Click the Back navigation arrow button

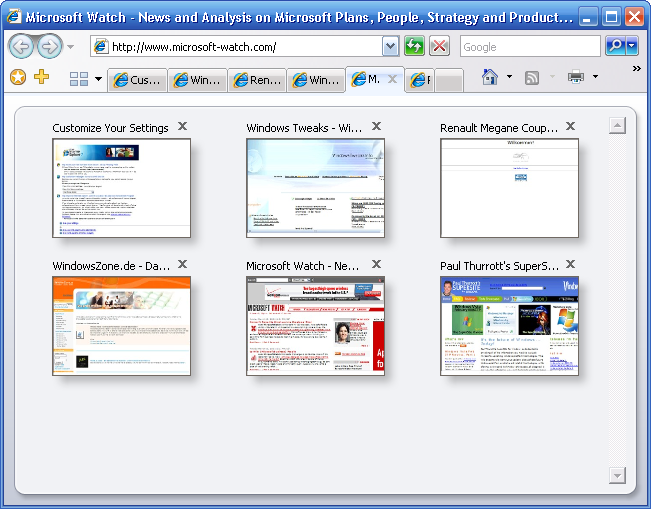(20, 47)
